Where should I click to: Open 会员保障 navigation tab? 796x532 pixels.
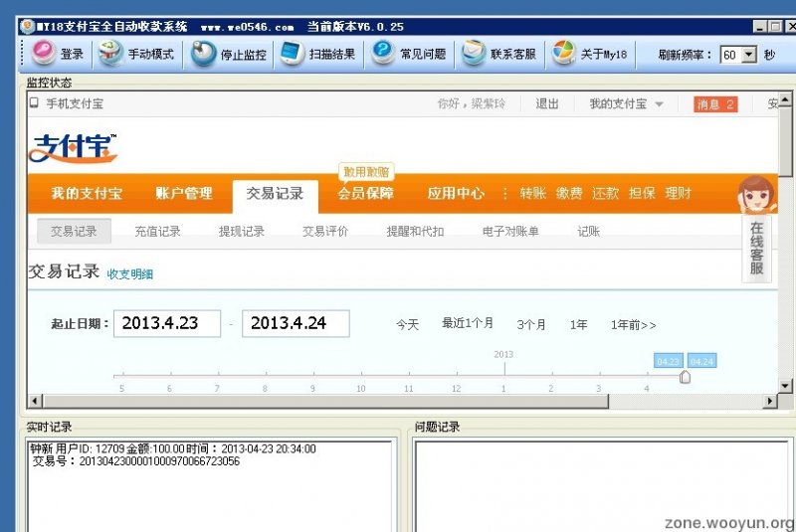365,193
